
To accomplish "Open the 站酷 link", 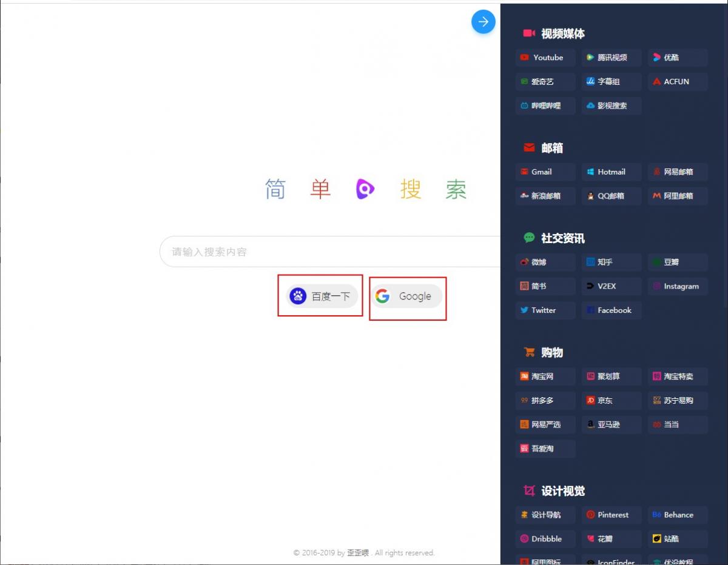I will point(678,538).
